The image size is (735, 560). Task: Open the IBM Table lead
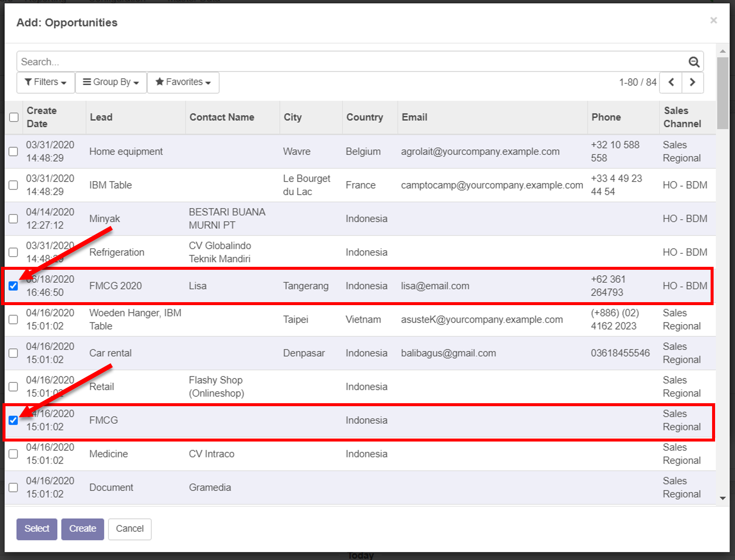(111, 185)
